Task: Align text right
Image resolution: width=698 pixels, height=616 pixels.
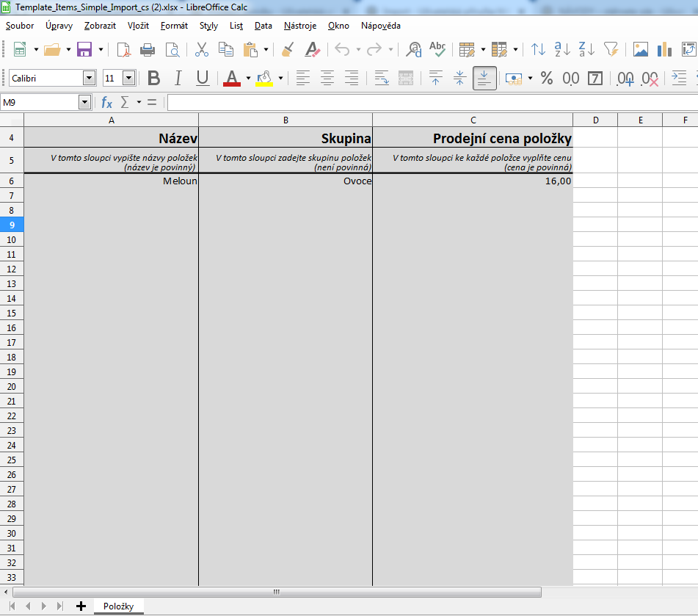Action: [352, 79]
